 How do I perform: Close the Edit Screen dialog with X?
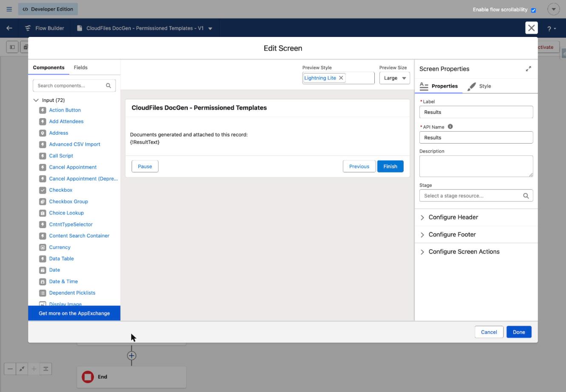coord(531,28)
